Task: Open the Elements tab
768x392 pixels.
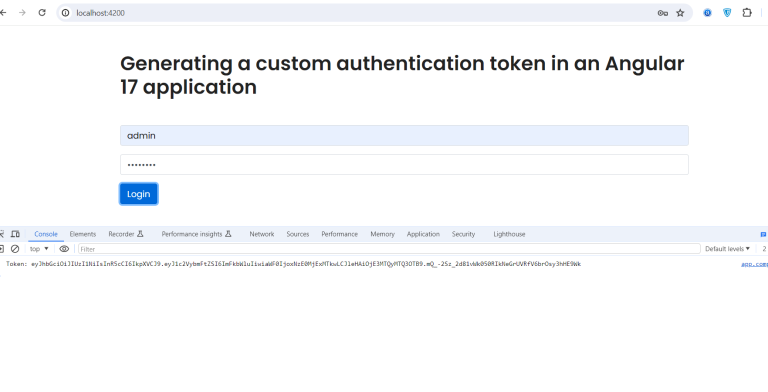Action: click(83, 234)
